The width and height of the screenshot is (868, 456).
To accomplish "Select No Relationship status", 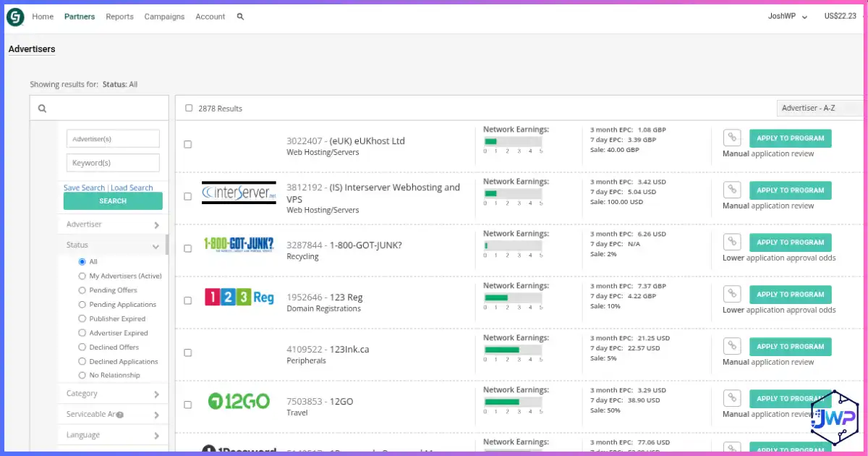I will [x=82, y=375].
